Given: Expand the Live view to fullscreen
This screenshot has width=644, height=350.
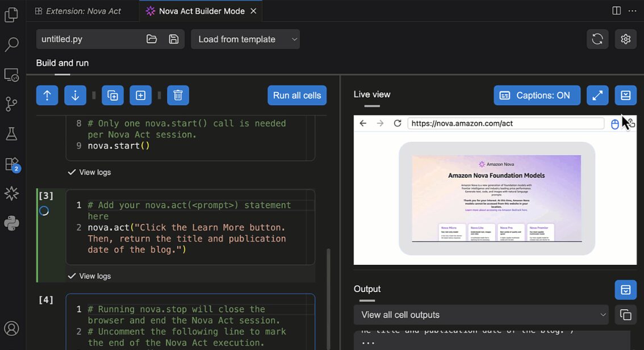Looking at the screenshot, I should 597,95.
